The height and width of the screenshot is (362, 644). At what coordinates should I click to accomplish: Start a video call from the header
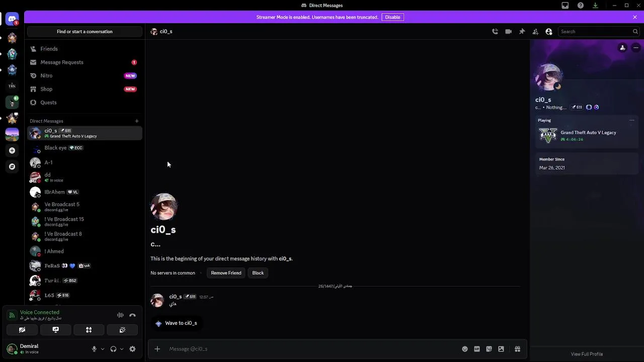point(509,32)
